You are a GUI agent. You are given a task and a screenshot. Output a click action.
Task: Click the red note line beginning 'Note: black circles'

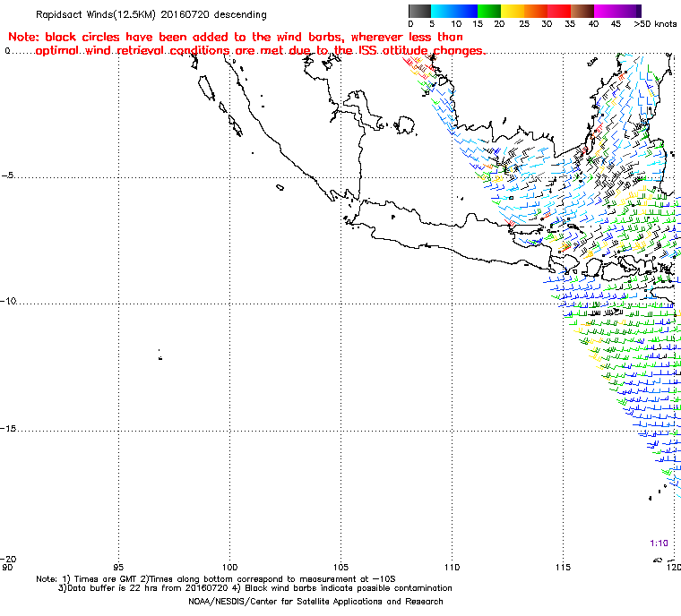(x=236, y=37)
